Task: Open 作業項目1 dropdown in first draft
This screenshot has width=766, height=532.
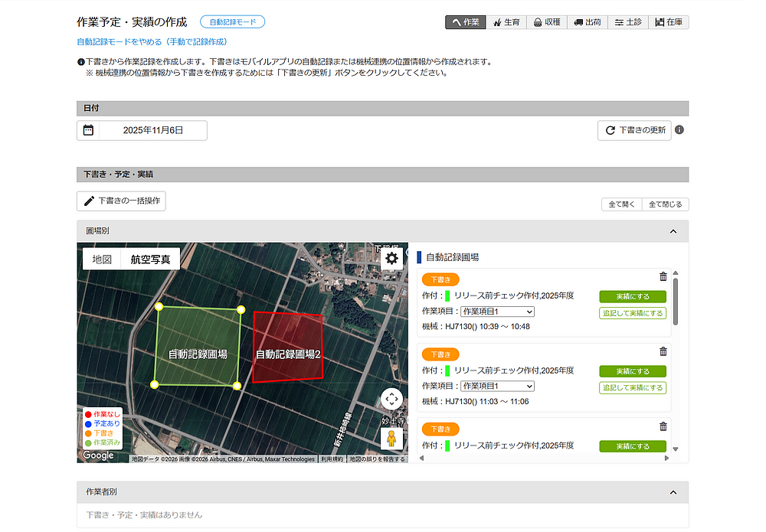Action: click(497, 312)
